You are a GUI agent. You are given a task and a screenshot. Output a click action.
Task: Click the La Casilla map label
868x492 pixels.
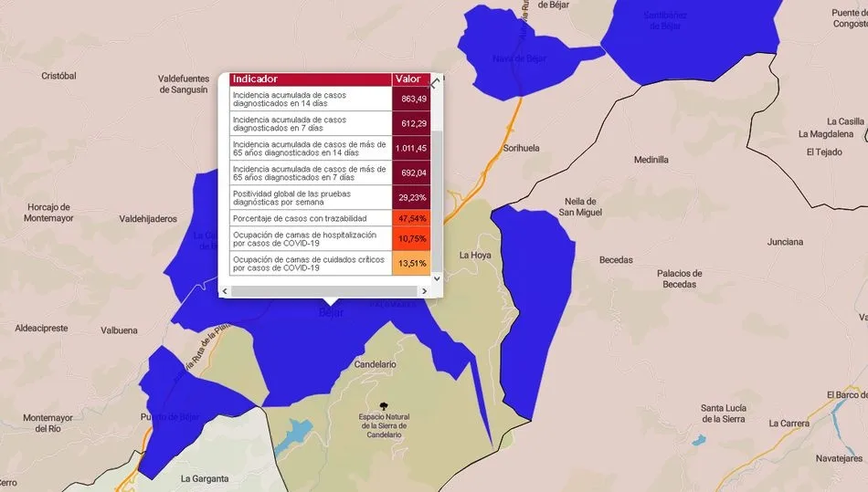pyautogui.click(x=845, y=121)
